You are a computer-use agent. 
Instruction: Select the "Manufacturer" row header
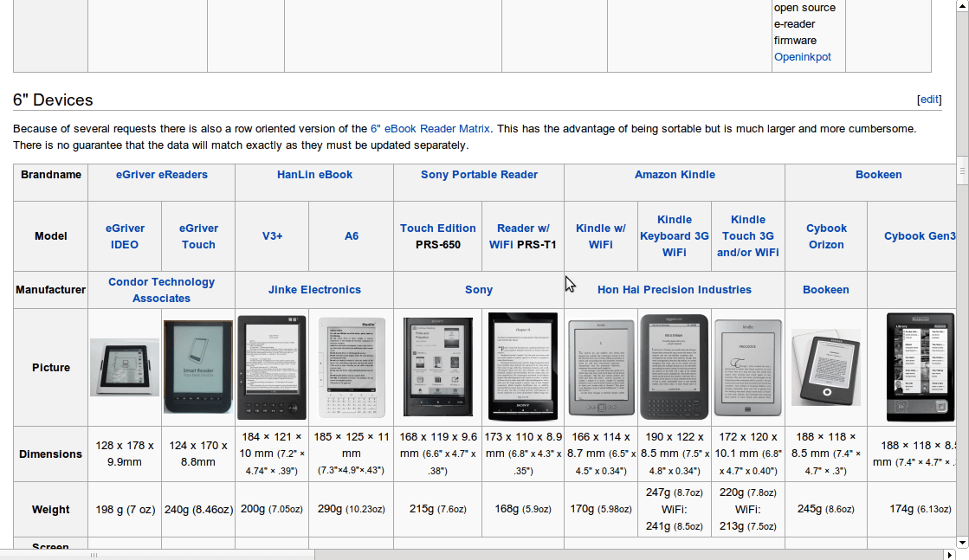point(51,290)
